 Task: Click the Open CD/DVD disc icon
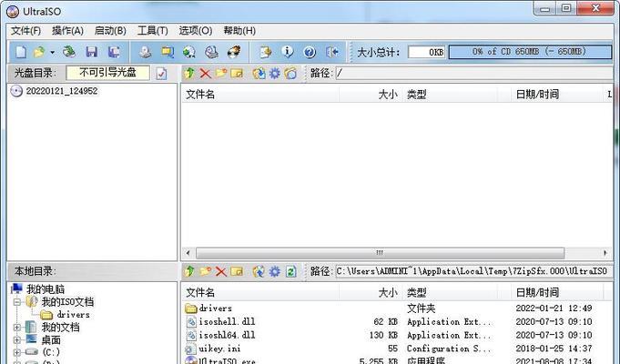(x=70, y=52)
